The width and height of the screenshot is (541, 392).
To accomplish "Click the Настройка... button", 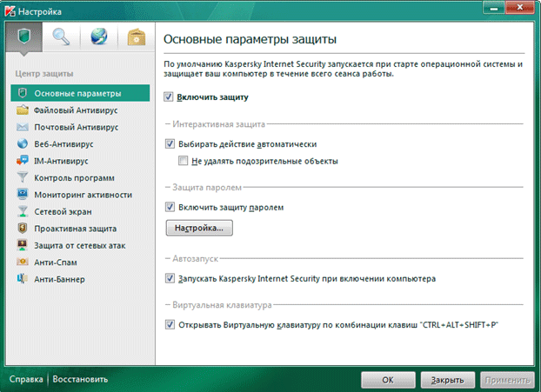I will (199, 228).
